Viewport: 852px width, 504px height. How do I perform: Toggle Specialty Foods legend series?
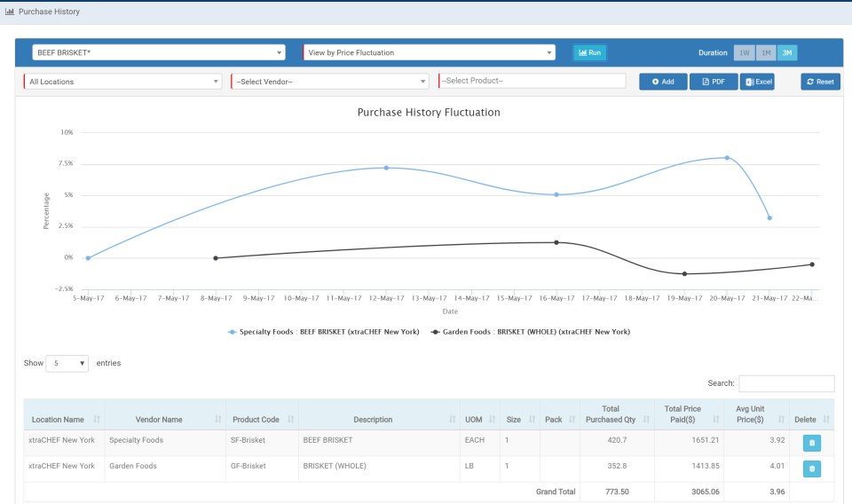[324, 332]
